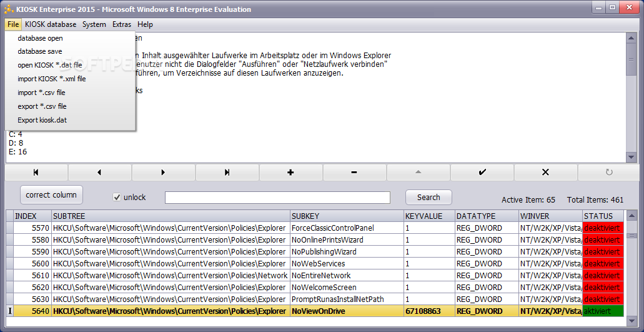Screen dimensions: 644x332
Task: Click the SUBKEY column header
Action: [x=347, y=216]
